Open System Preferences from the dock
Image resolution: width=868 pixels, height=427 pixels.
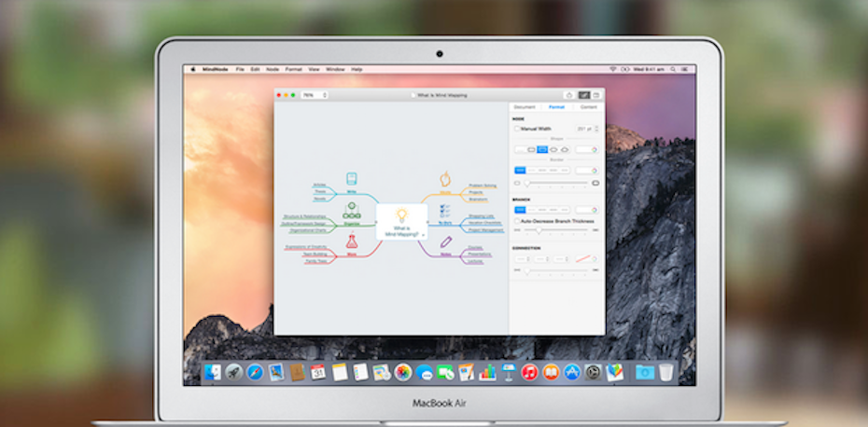593,372
